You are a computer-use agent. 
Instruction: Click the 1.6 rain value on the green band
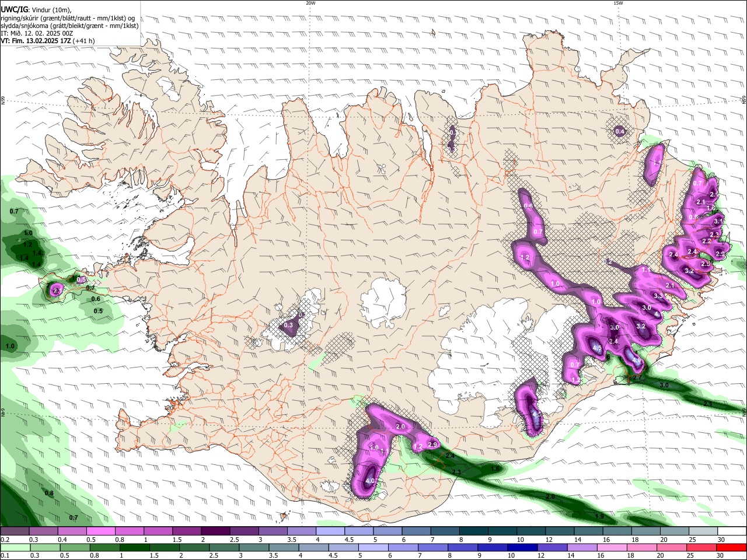pos(495,468)
